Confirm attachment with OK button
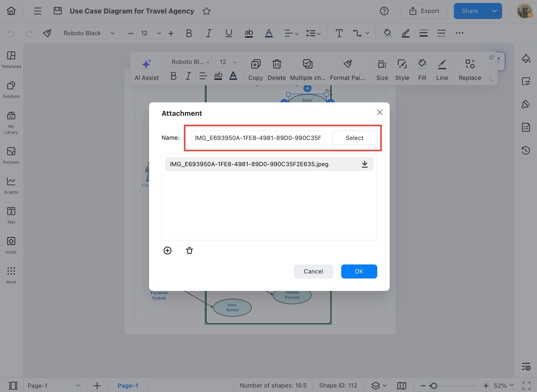 [359, 271]
